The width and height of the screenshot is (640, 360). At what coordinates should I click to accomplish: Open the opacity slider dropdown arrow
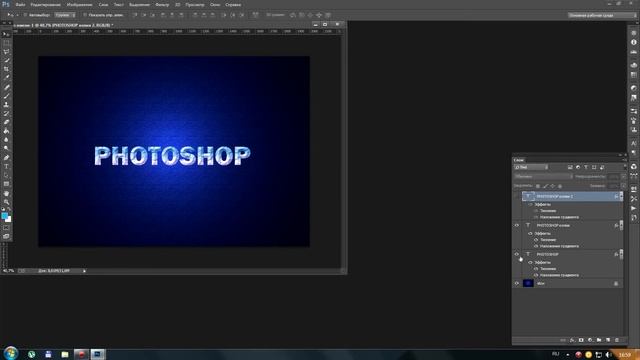click(623, 177)
